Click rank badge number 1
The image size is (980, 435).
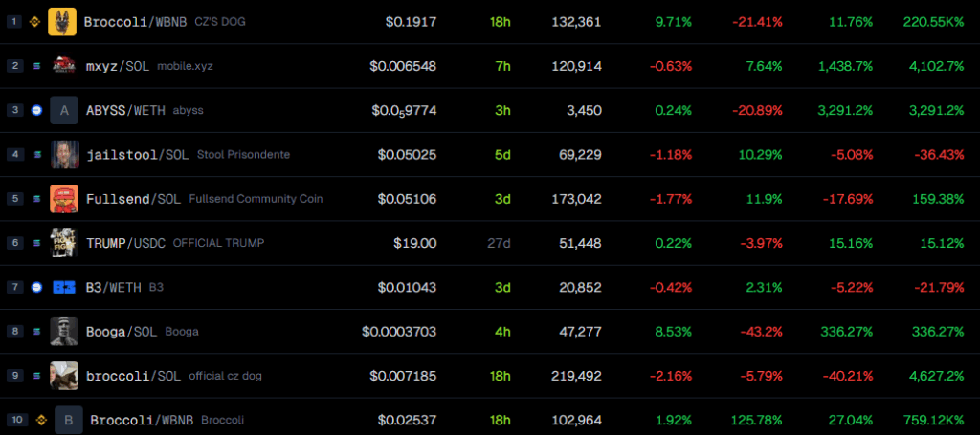click(x=15, y=22)
